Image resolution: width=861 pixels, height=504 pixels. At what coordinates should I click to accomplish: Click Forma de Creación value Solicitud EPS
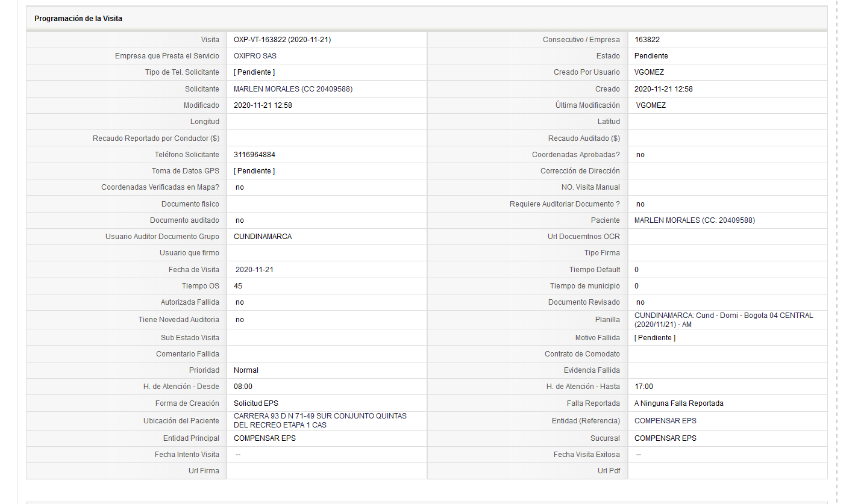[x=256, y=403]
